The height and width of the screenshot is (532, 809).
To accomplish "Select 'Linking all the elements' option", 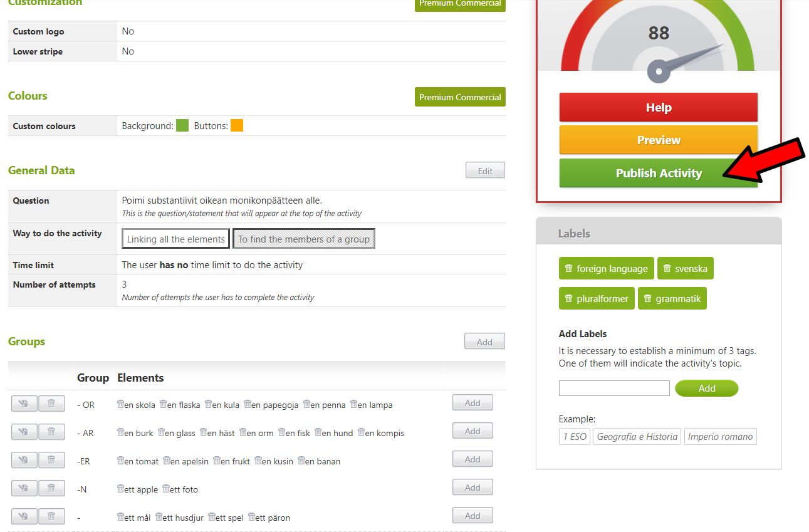I will click(x=175, y=239).
